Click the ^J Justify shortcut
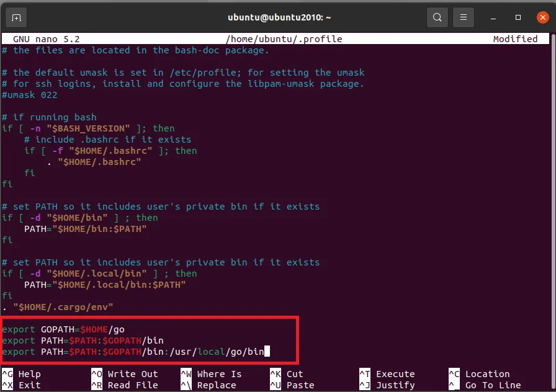Viewport: 556px width, 392px height. 387,385
